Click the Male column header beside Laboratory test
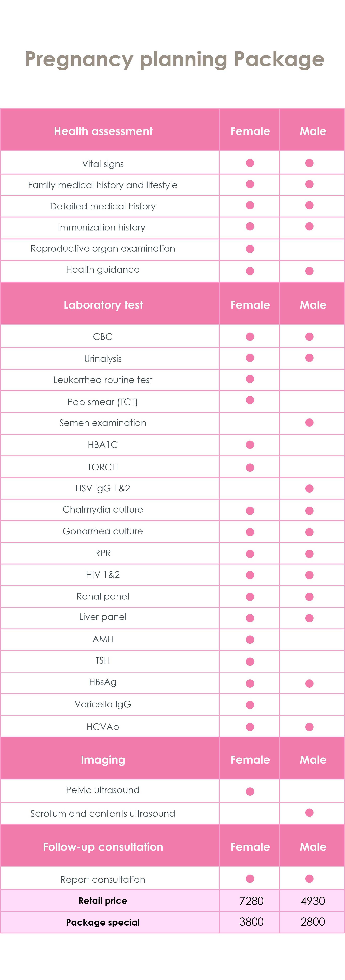Screen dimensions: 345x980 pos(313,305)
